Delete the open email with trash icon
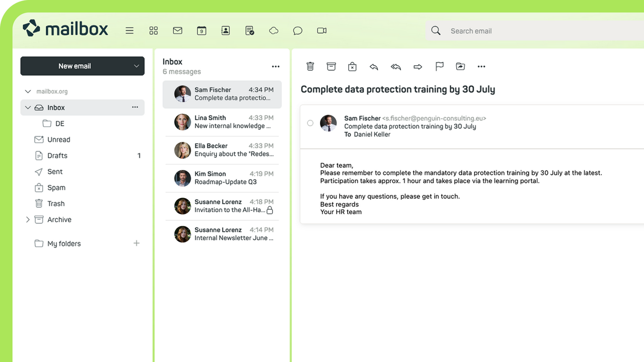 coord(310,66)
